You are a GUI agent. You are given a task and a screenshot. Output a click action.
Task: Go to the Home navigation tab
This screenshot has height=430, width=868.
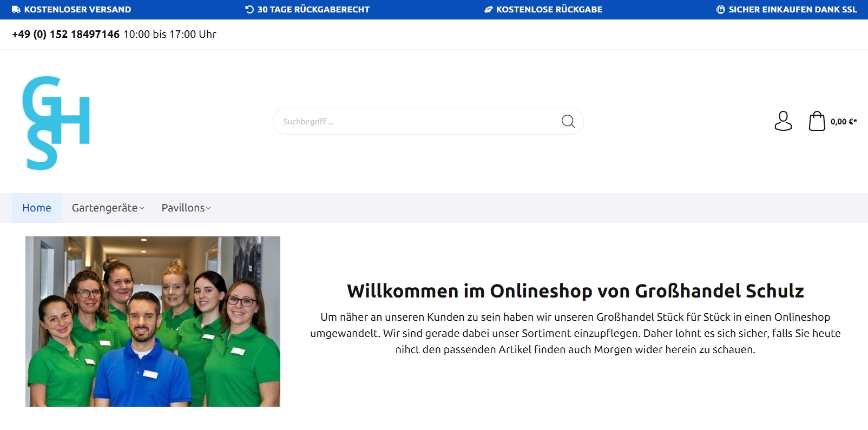coord(37,208)
